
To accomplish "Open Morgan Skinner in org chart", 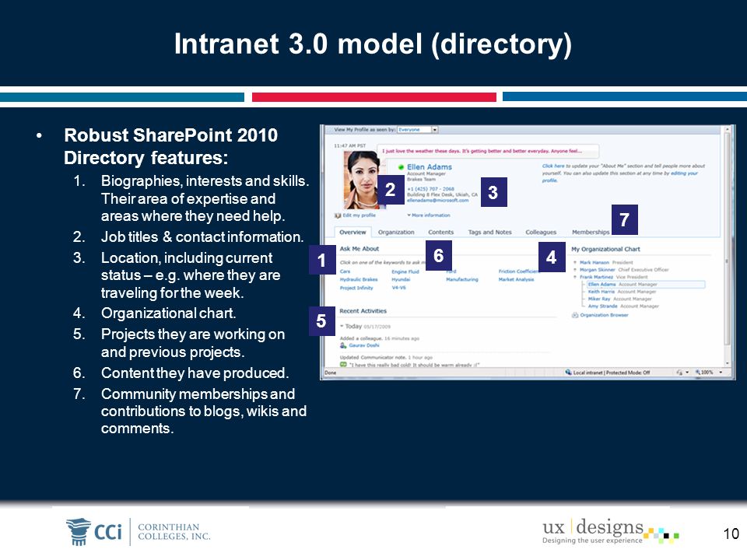I will (x=597, y=270).
